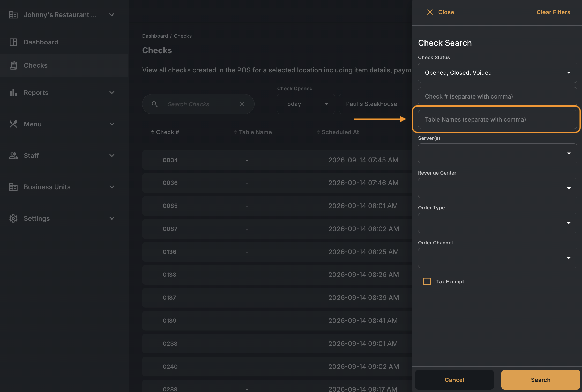Viewport: 582px width, 392px height.
Task: Open Settings in the sidebar
Action: (64, 218)
